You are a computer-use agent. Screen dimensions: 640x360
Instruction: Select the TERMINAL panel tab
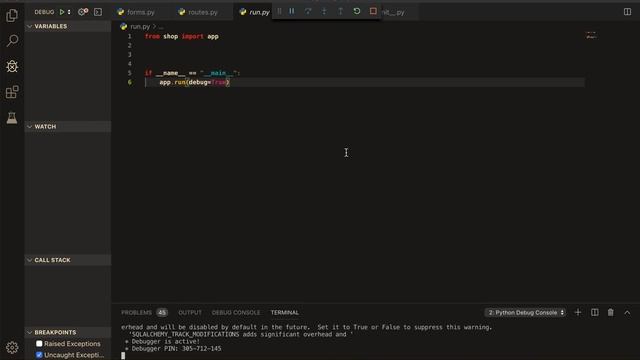(x=284, y=313)
